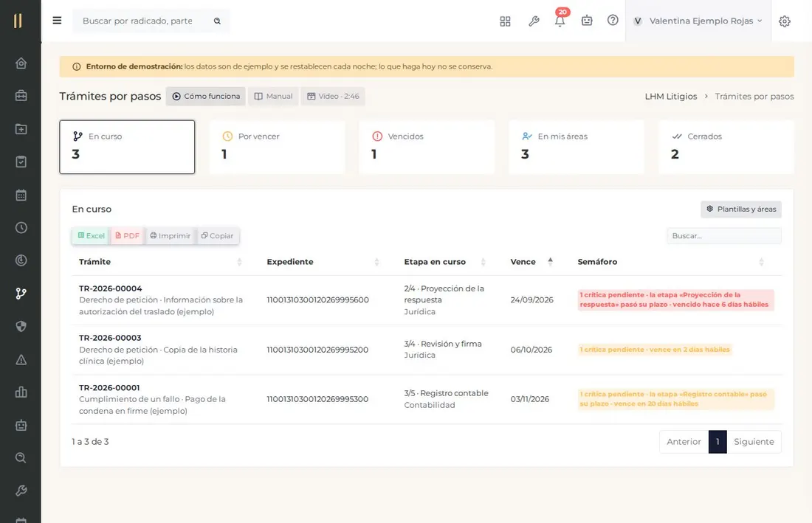Export the table to Excel
This screenshot has height=523, width=812.
[91, 236]
